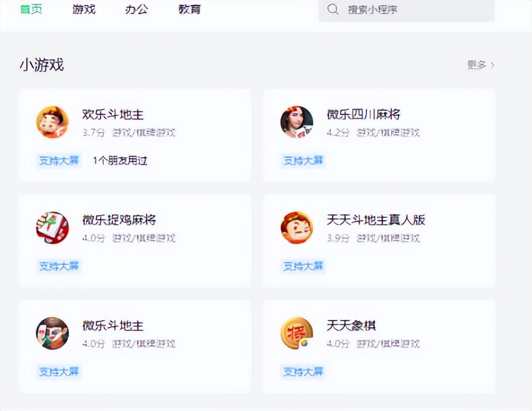The image size is (532, 411).
Task: Open the 更多 chevron arrow
Action: 492,65
